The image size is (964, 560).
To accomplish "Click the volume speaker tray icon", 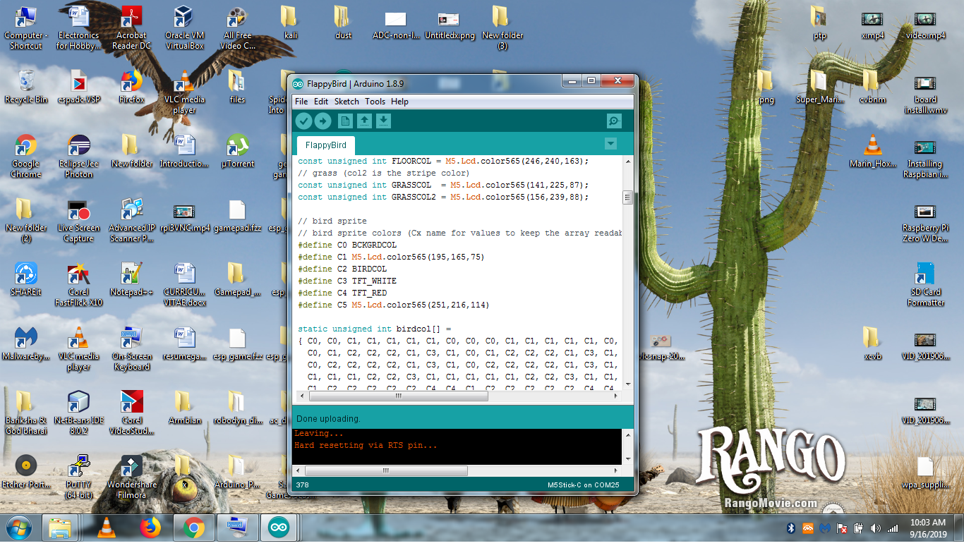I will point(876,528).
